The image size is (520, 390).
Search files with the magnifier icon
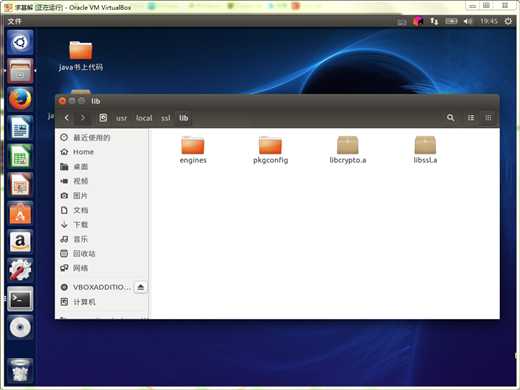coord(450,118)
